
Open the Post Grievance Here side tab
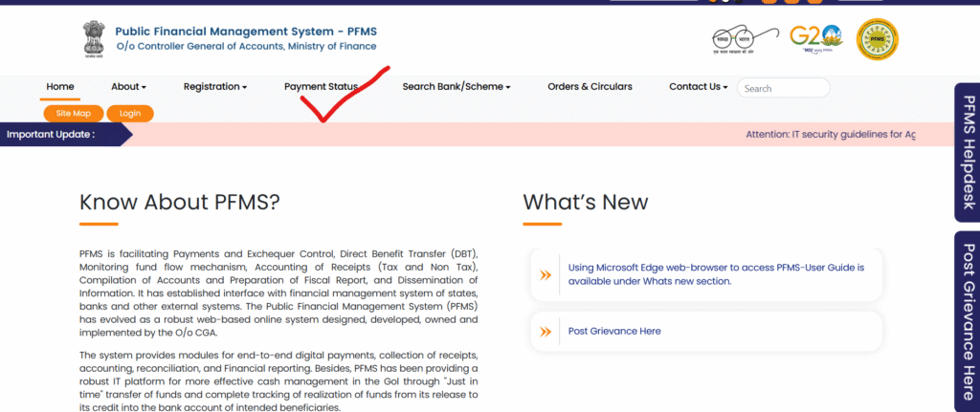[967, 321]
